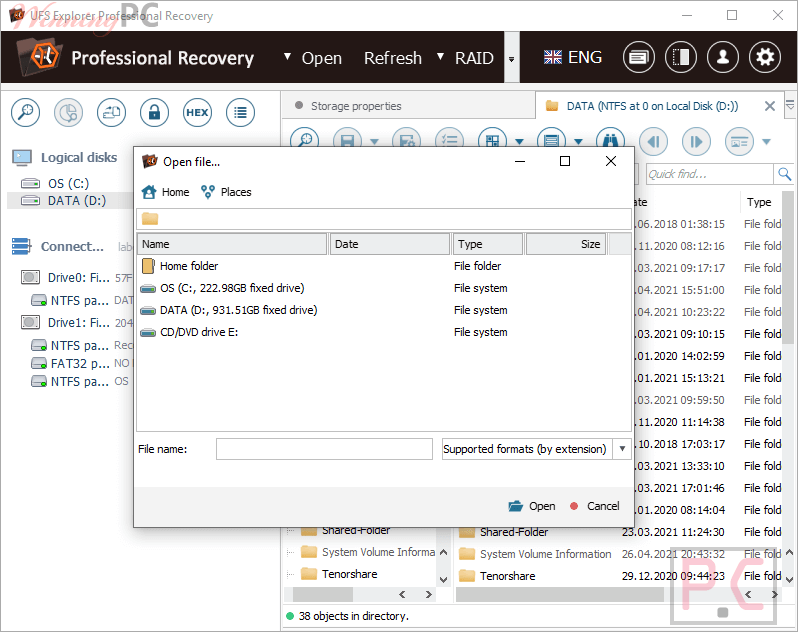Click Name column header in dialog
The width and height of the screenshot is (798, 632).
pos(232,244)
